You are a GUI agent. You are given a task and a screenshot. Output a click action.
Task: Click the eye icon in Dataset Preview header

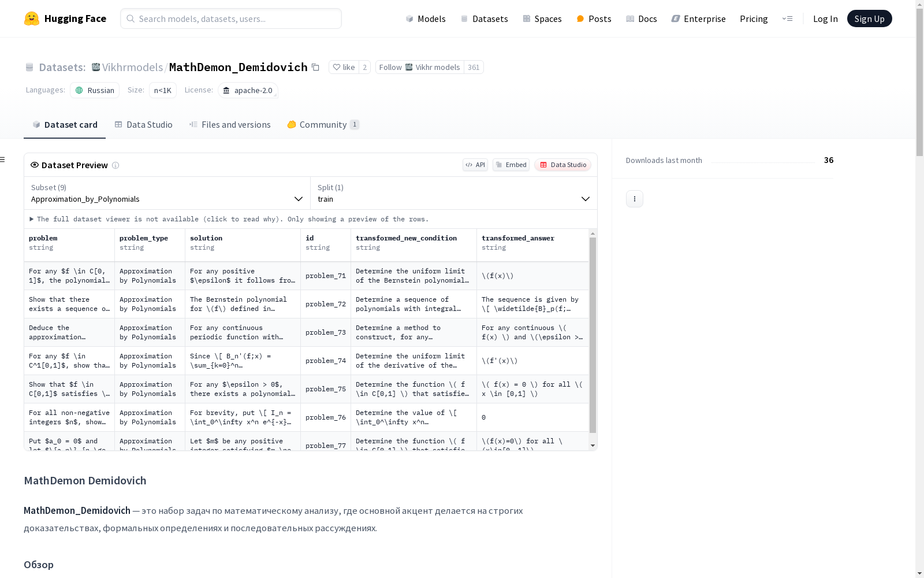click(x=35, y=165)
